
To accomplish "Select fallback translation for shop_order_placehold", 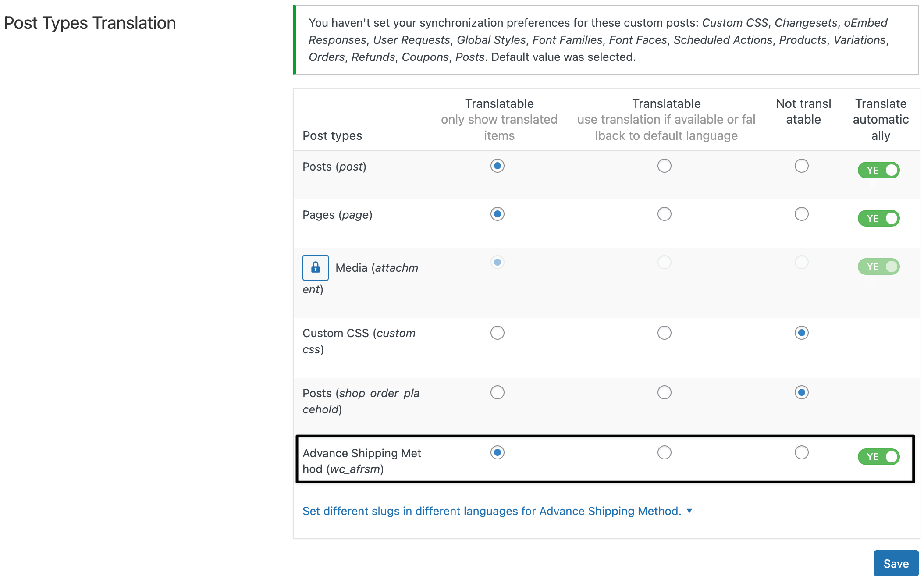I will tap(664, 392).
